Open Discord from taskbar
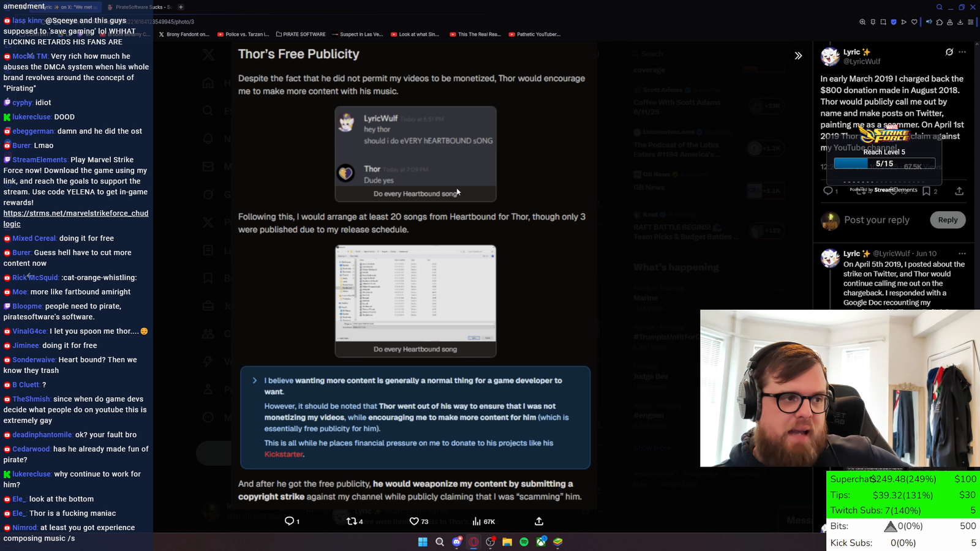The image size is (980, 551). point(457,542)
